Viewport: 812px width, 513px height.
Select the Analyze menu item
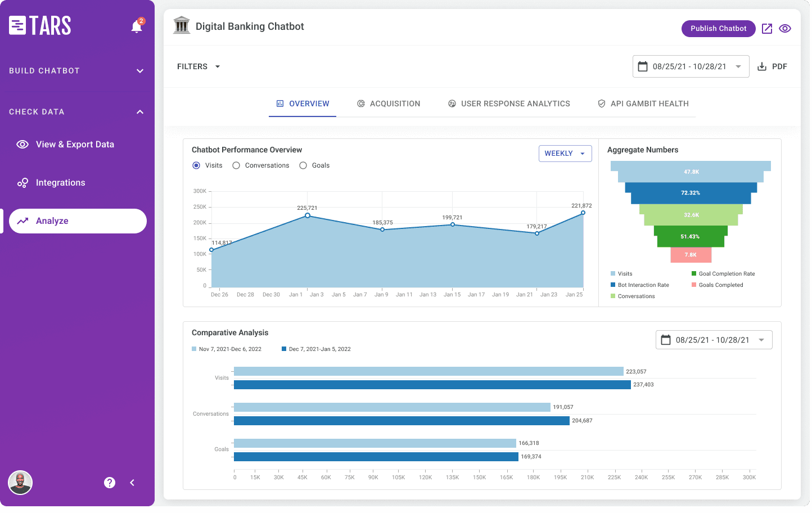pyautogui.click(x=78, y=222)
